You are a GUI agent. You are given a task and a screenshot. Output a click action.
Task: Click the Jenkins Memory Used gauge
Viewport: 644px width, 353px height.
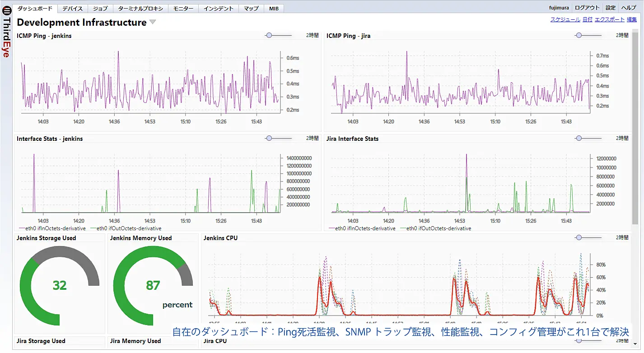(153, 285)
